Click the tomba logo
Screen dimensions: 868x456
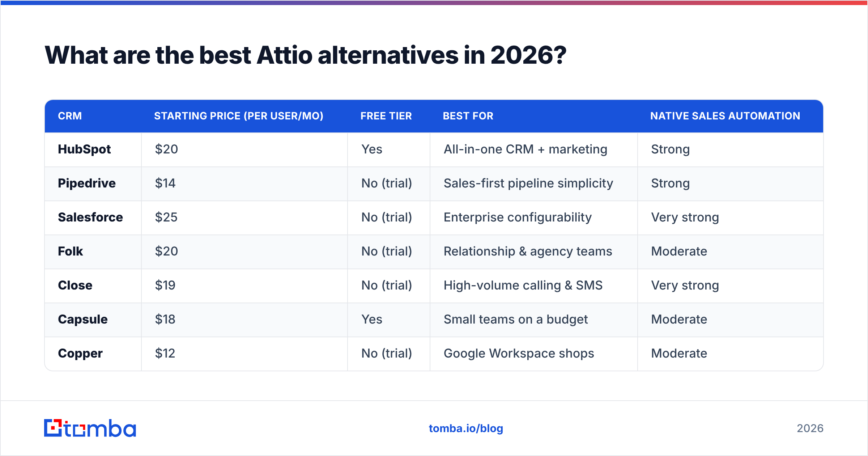click(x=90, y=428)
